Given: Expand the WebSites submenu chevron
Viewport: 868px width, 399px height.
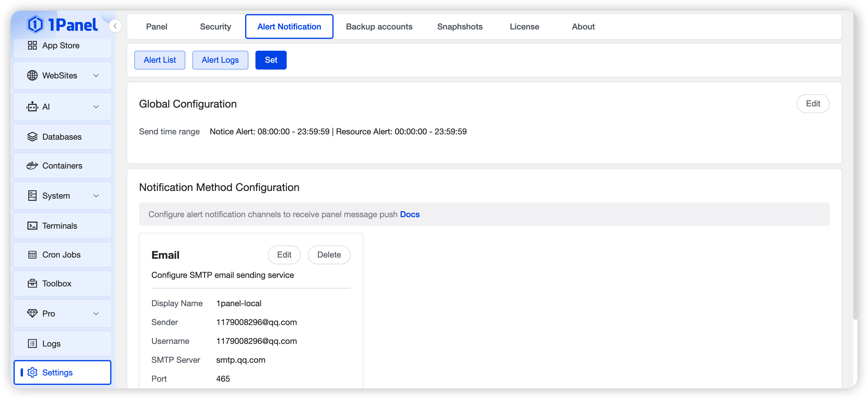Looking at the screenshot, I should pos(96,75).
